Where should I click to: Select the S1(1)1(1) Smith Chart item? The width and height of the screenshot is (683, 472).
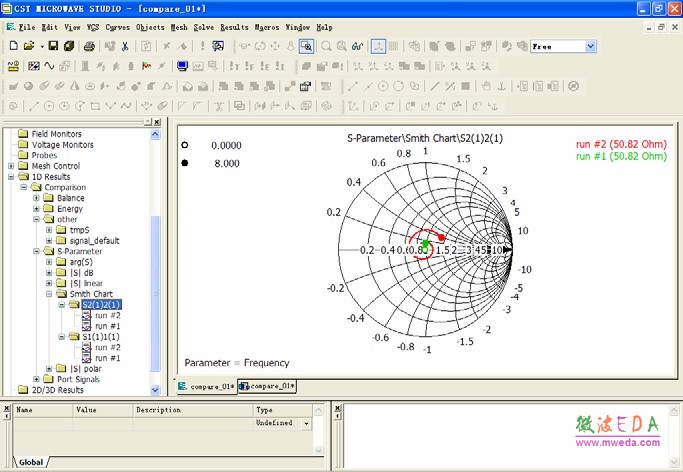click(101, 337)
